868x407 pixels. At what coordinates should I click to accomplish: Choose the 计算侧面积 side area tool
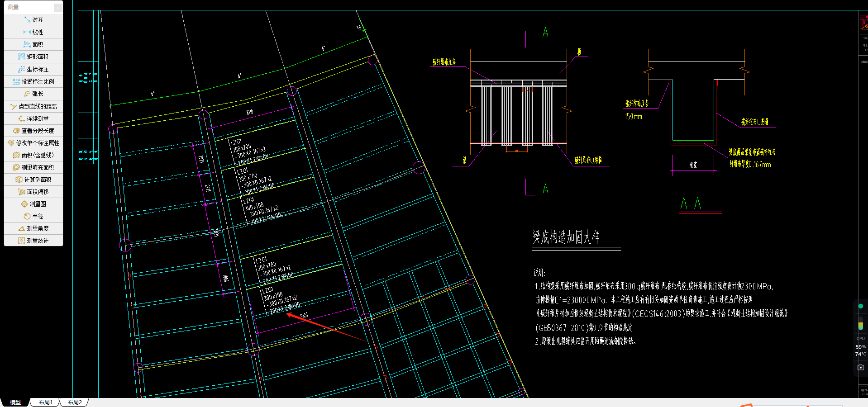click(x=33, y=180)
